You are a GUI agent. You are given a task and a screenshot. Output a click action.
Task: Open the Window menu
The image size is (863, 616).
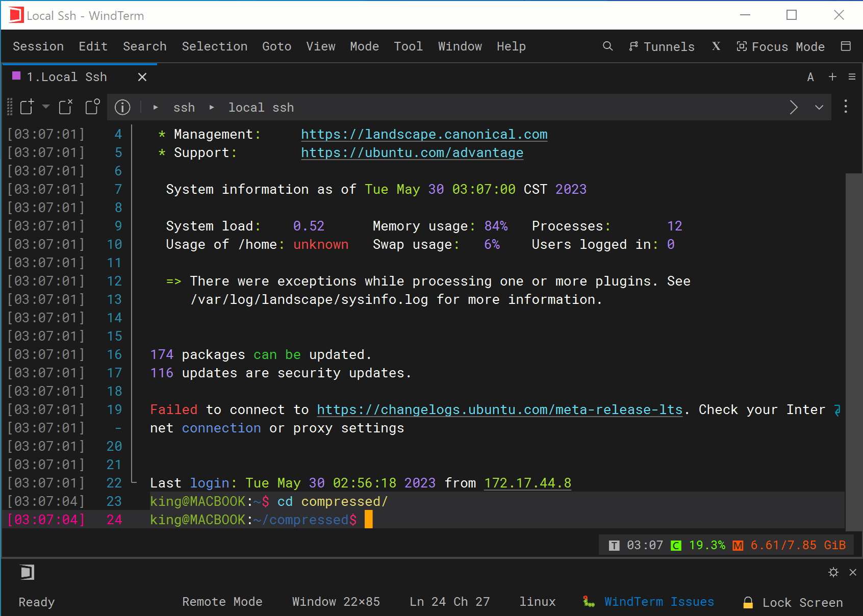tap(460, 46)
